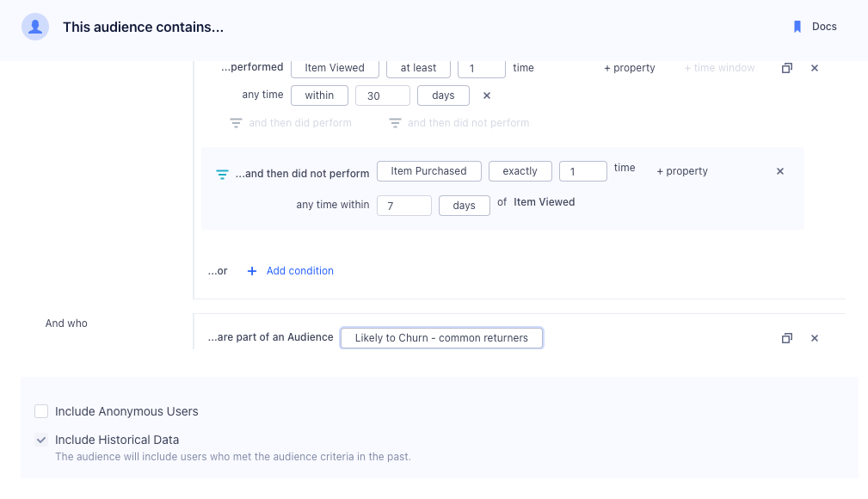Click the funnel icon beside 'and then did not perform'
The image size is (868, 499).
point(395,122)
